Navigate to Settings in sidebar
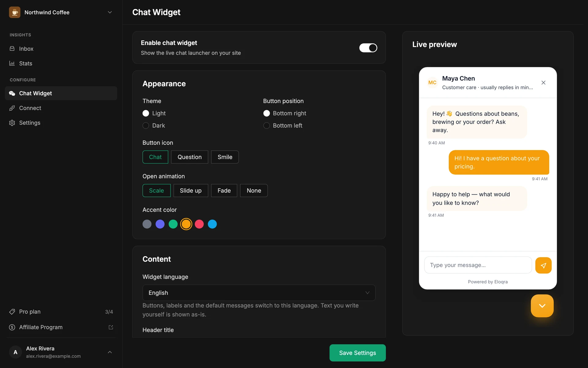 61,123
